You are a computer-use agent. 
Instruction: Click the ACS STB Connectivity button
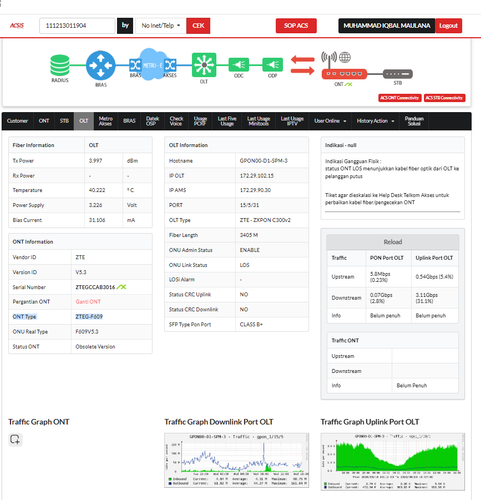click(x=444, y=98)
